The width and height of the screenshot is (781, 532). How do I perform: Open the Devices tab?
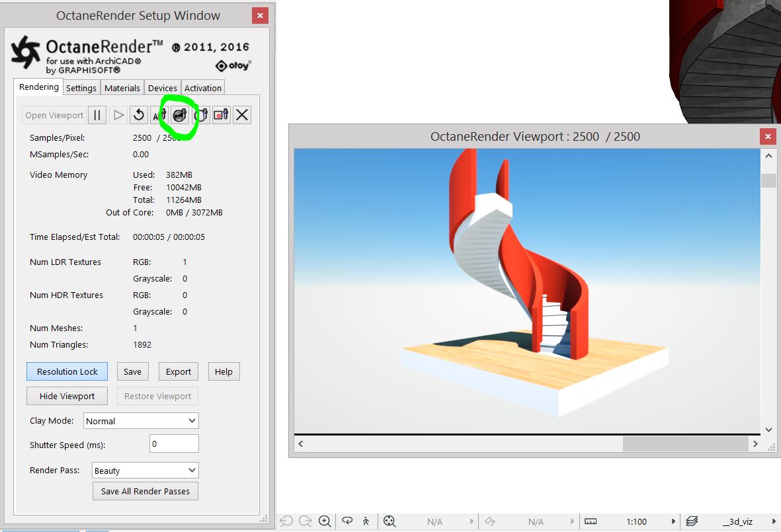tap(163, 88)
